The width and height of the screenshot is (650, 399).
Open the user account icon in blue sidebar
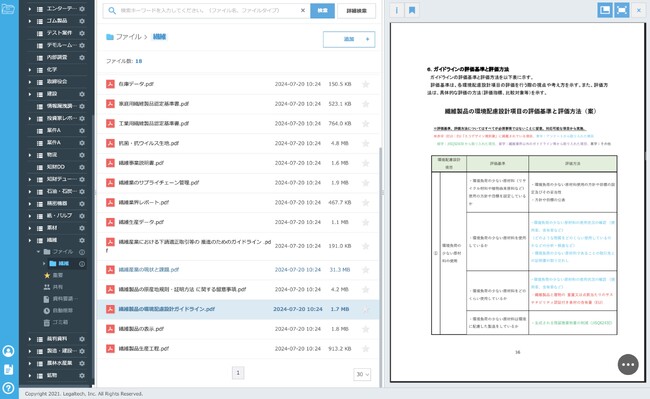(8, 351)
